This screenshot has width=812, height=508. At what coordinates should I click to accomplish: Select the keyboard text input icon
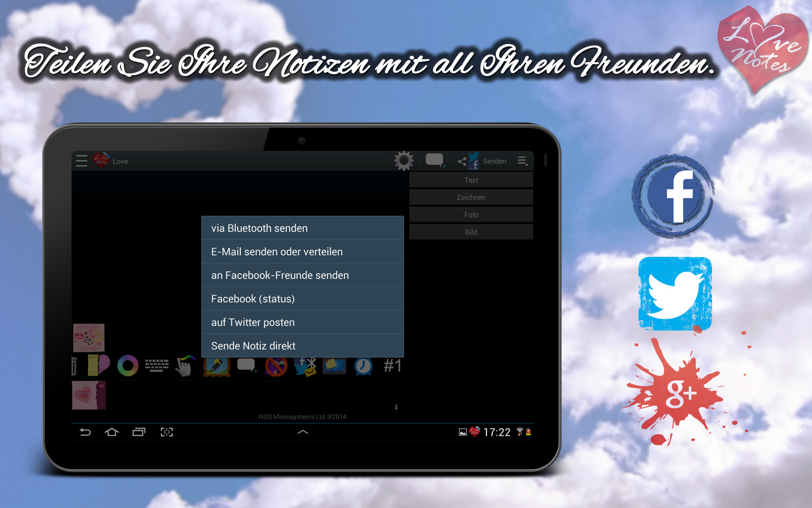click(x=157, y=365)
